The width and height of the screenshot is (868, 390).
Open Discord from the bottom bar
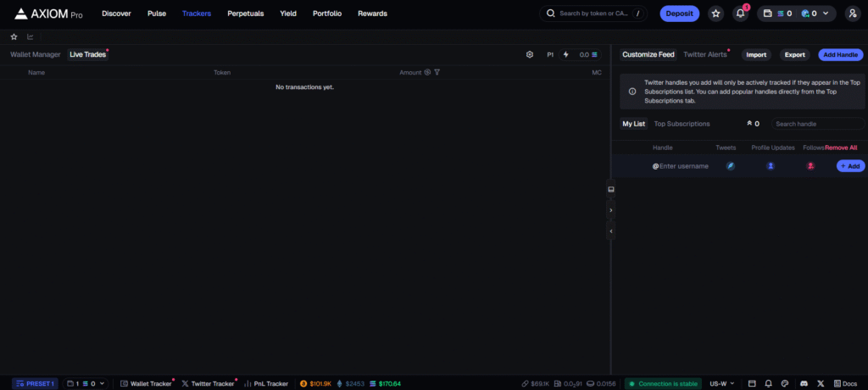tap(804, 383)
